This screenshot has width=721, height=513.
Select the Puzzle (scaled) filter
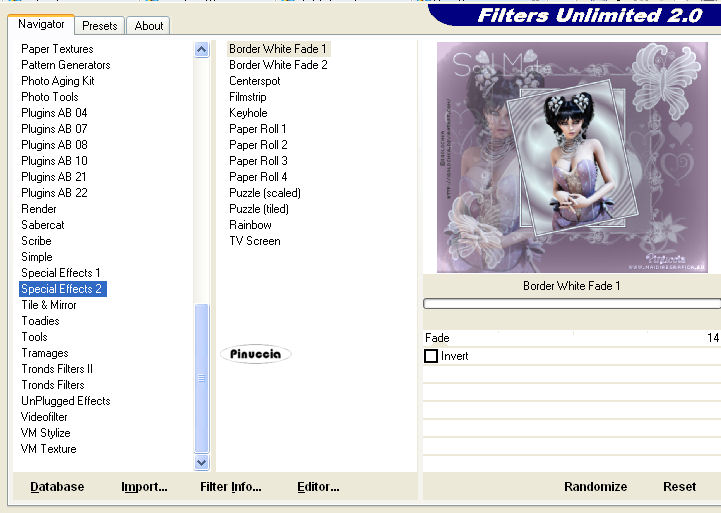[x=265, y=193]
